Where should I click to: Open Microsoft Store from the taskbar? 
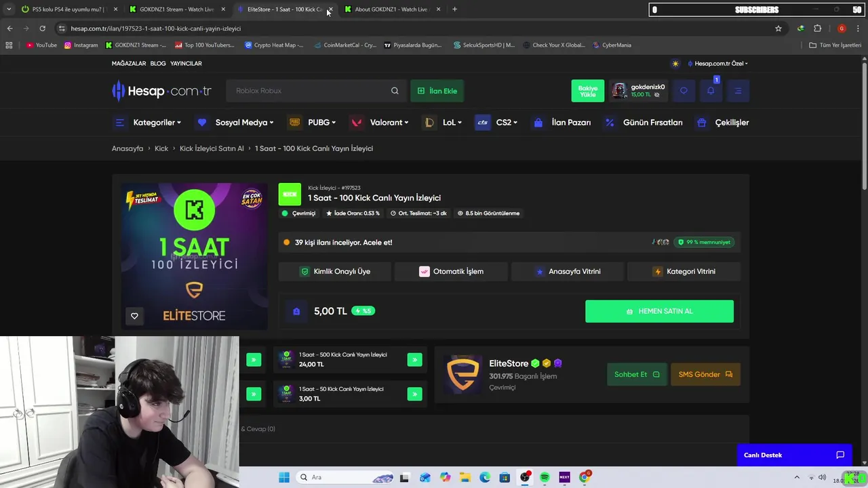pyautogui.click(x=505, y=477)
